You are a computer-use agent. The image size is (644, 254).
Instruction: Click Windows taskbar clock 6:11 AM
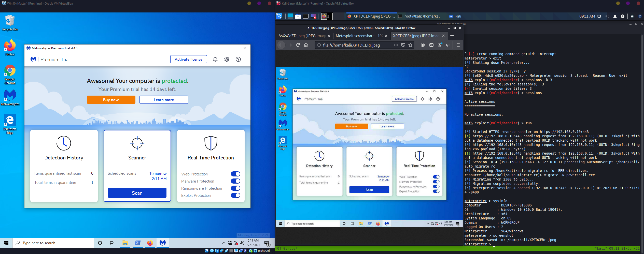[253, 243]
